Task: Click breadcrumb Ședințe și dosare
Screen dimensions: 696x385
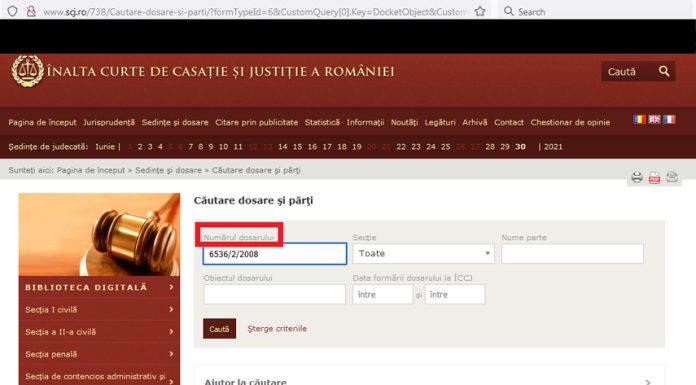Action: [168, 170]
